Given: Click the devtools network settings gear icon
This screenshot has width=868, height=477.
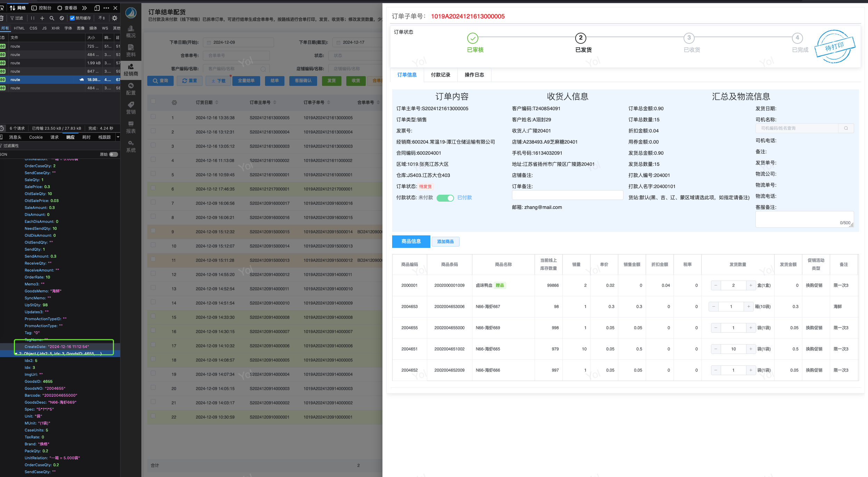Looking at the screenshot, I should click(x=115, y=18).
